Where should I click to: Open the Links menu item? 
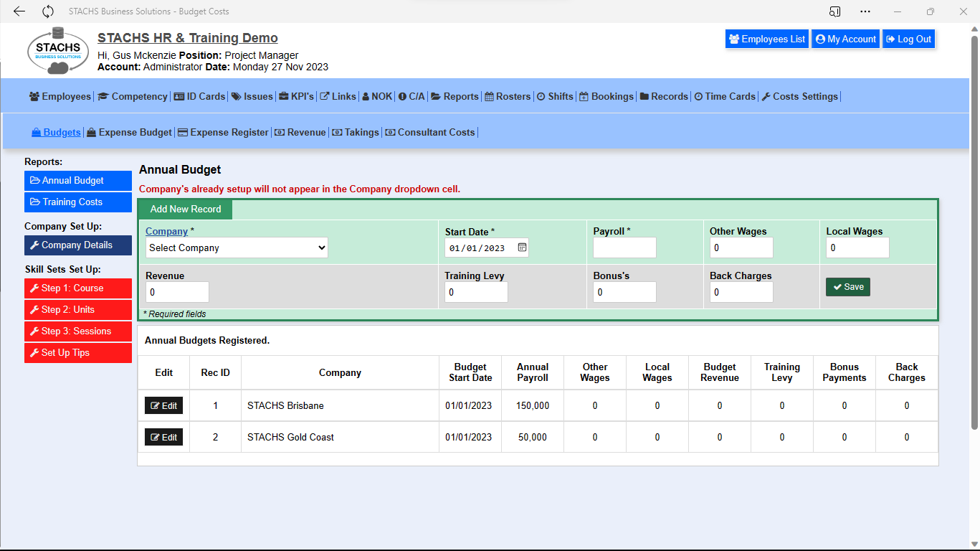338,96
